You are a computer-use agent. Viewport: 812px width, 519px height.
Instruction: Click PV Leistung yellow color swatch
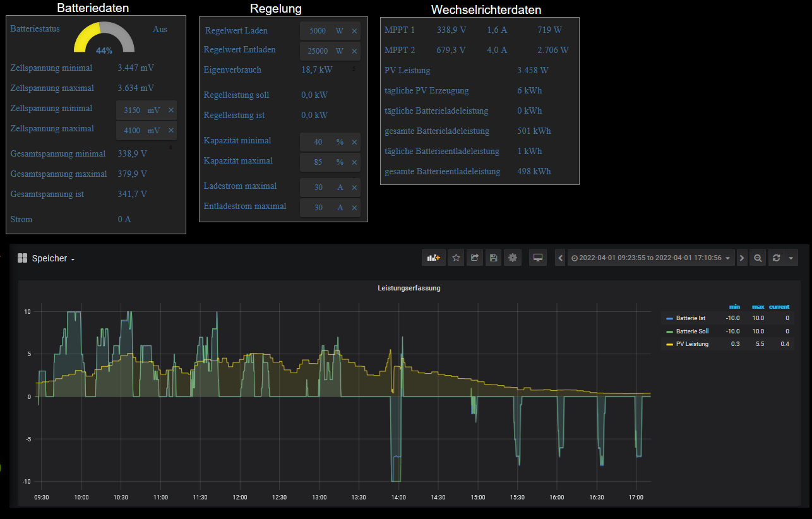(x=670, y=344)
